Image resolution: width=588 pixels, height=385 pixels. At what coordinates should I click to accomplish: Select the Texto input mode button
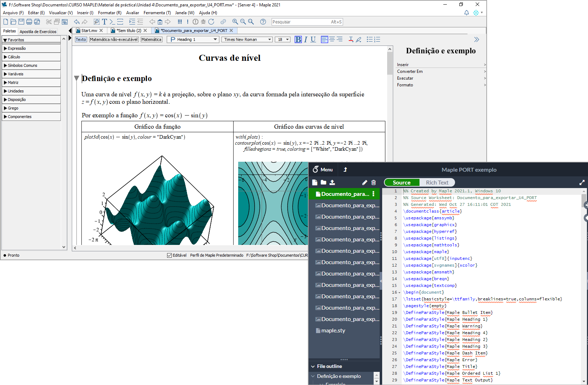tap(81, 39)
